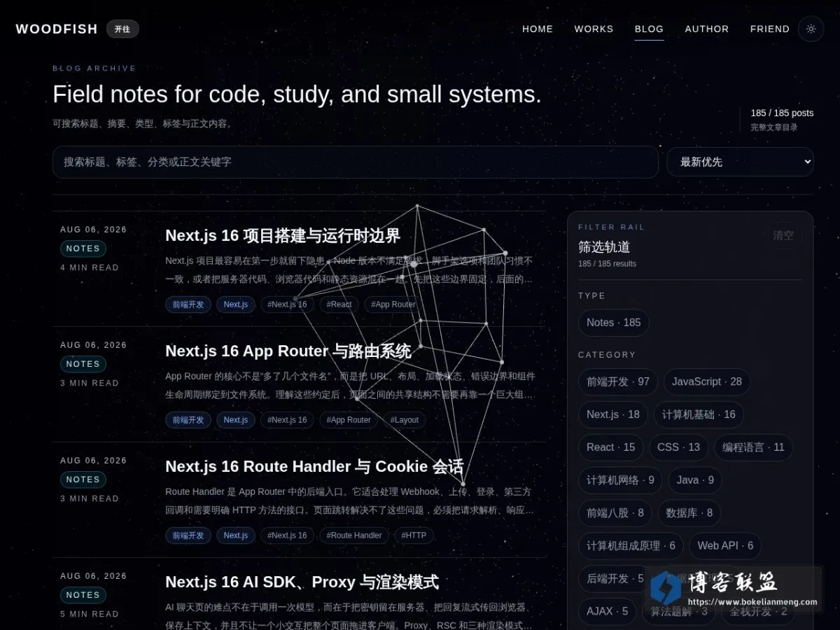Toggle category filter JavaScript · 28
This screenshot has width=840, height=630.
point(707,381)
